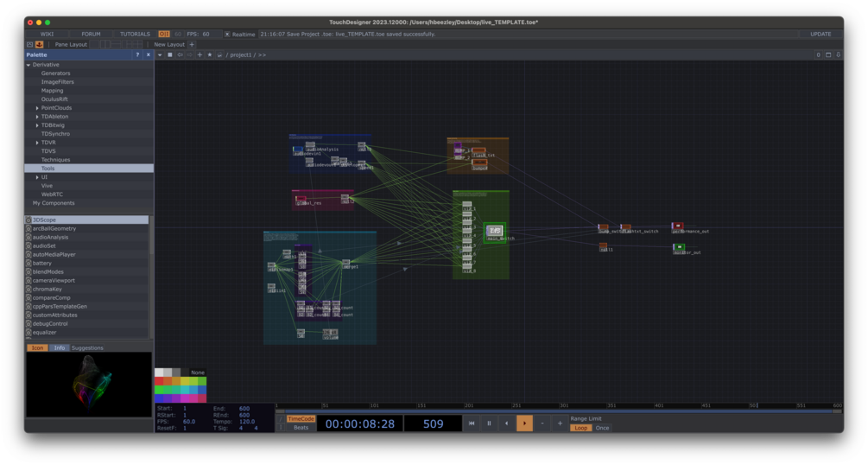Close the Palette panel with X

[x=148, y=54]
